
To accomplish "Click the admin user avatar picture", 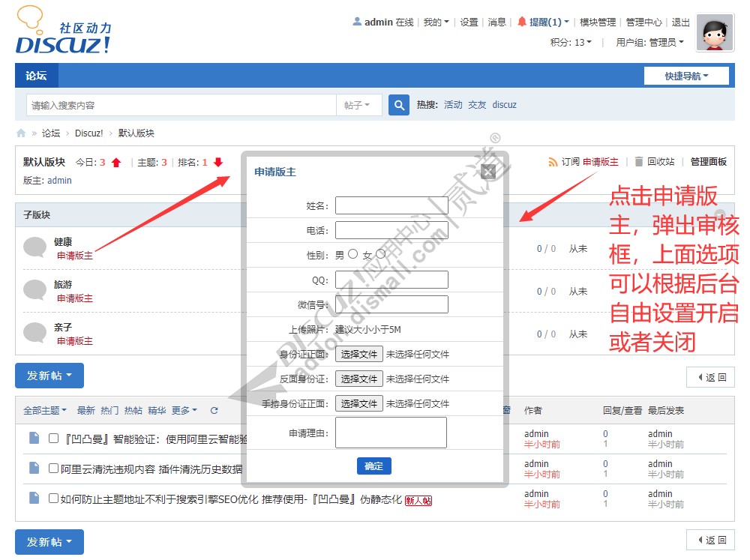I will pos(714,32).
